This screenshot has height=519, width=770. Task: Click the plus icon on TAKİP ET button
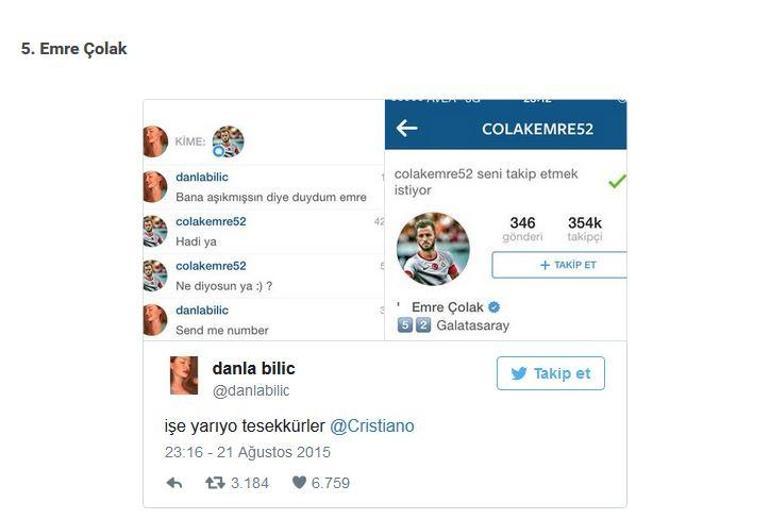point(545,265)
